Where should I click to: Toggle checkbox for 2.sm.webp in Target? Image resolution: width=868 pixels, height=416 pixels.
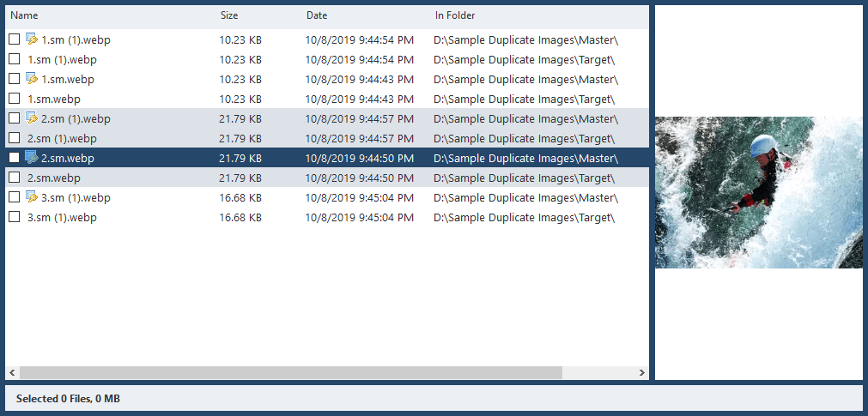click(x=15, y=178)
